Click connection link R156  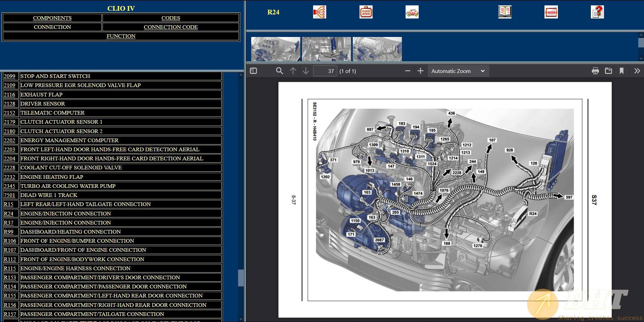click(x=10, y=305)
